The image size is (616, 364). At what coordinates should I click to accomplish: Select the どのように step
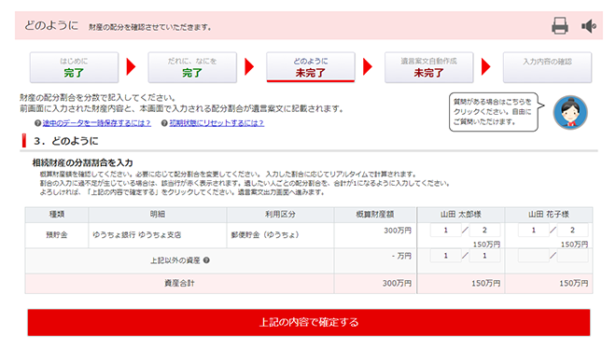(311, 67)
